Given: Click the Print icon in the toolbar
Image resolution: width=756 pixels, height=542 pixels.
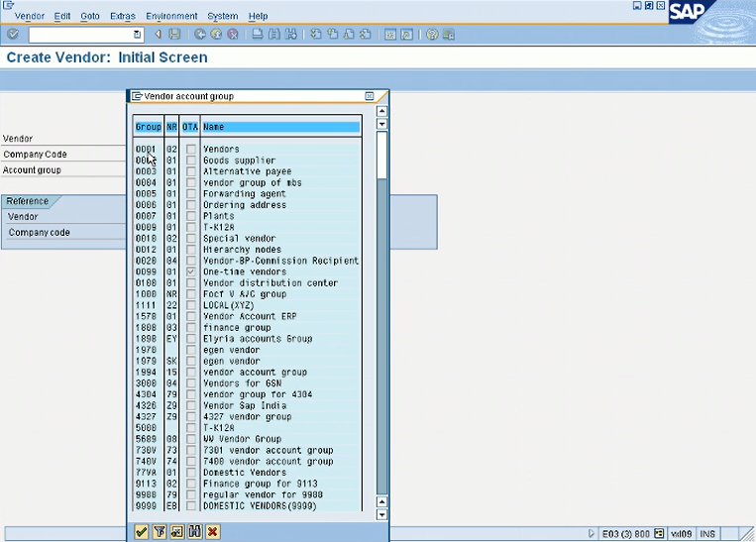Looking at the screenshot, I should click(x=258, y=35).
